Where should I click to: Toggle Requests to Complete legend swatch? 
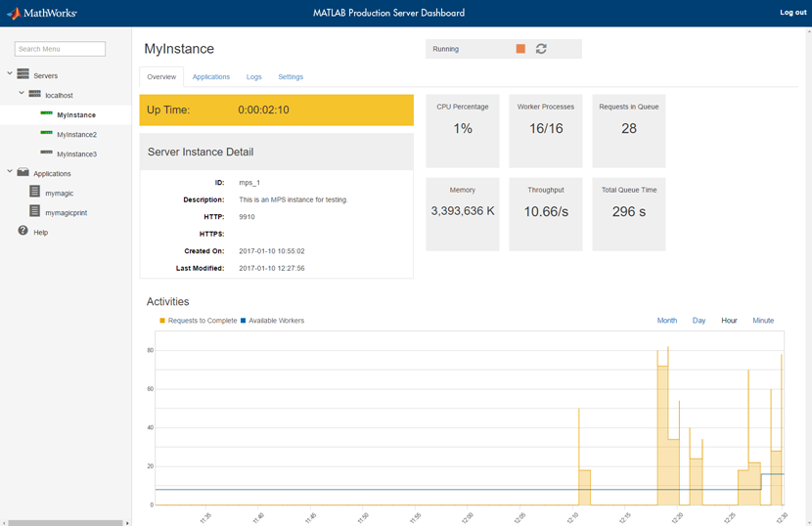point(162,321)
